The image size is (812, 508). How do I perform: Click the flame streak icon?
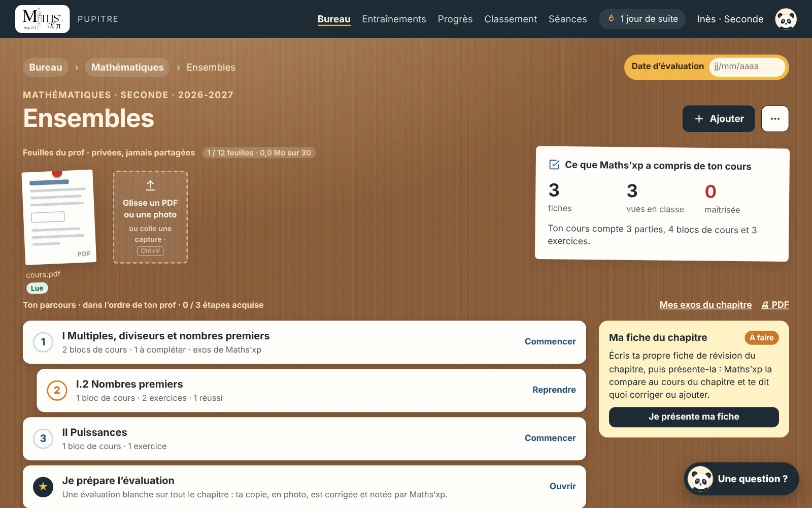click(611, 18)
